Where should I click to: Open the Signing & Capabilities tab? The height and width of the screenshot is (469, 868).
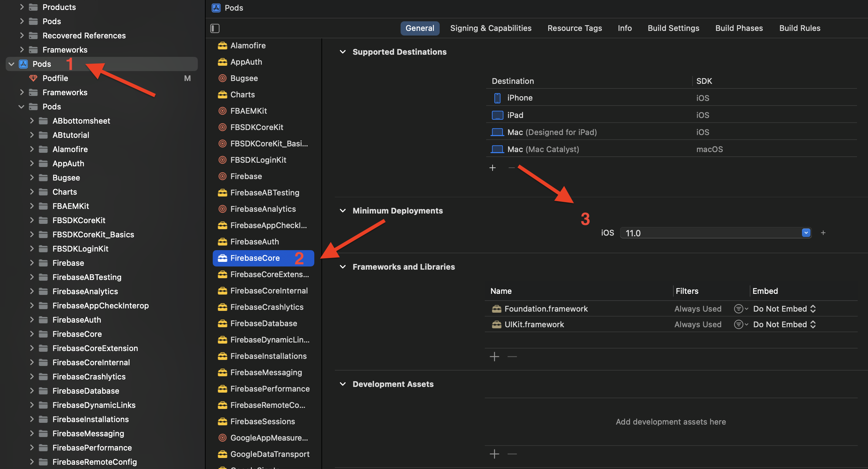491,28
